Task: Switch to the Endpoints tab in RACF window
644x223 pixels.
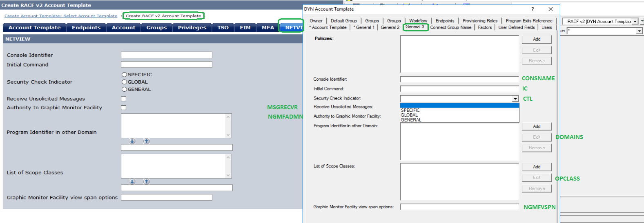Action: [86, 28]
